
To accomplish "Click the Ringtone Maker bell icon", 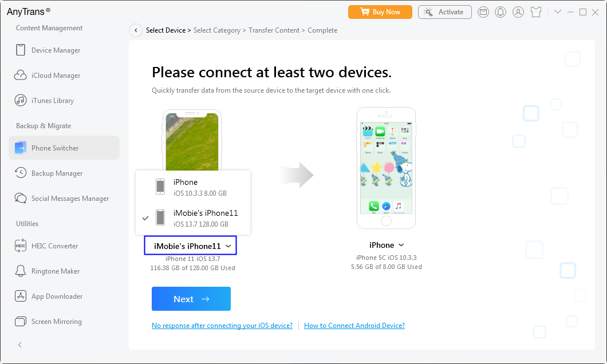I will pos(21,271).
